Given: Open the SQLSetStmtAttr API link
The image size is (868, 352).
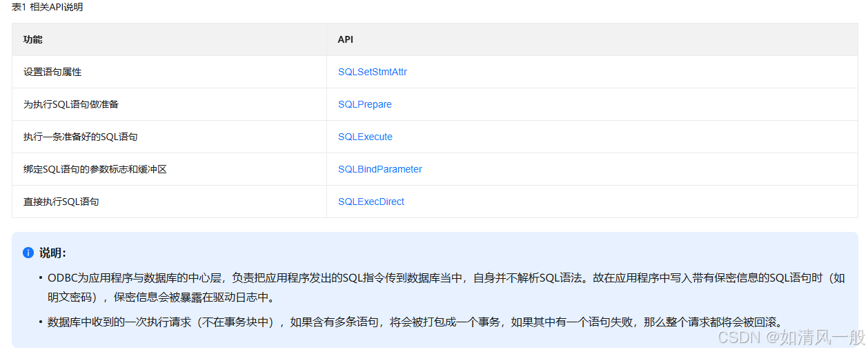Looking at the screenshot, I should [x=373, y=72].
